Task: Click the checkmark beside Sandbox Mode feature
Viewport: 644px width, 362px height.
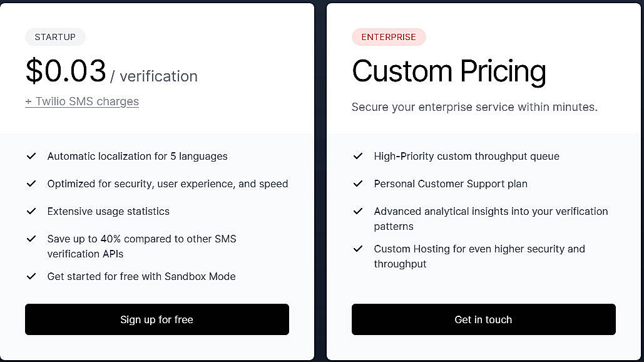Action: pyautogui.click(x=31, y=276)
